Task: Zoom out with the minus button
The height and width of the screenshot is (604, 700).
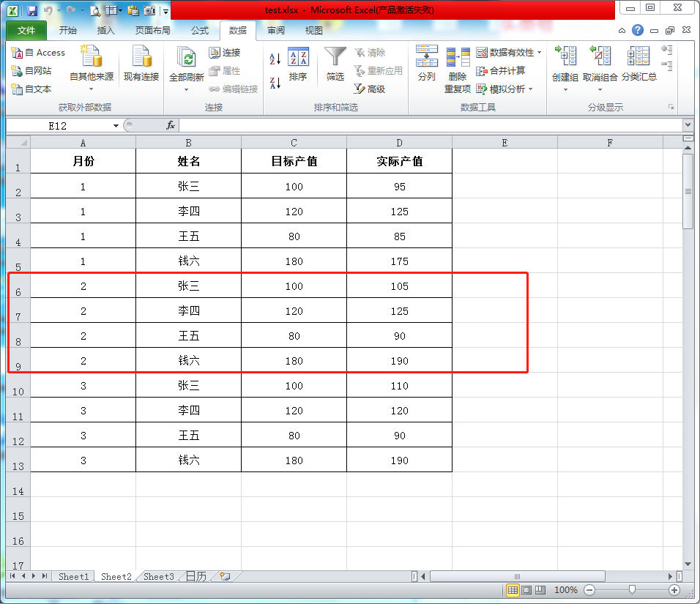Action: click(x=589, y=590)
